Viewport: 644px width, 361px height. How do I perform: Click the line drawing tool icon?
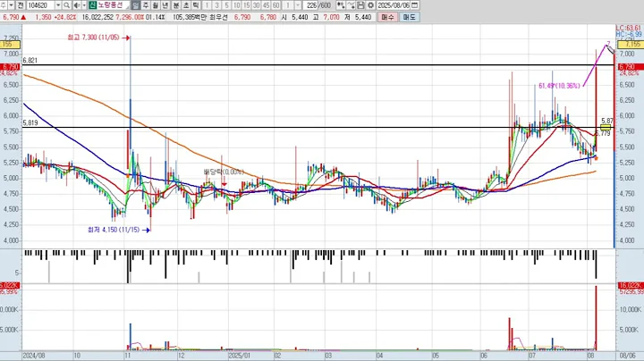click(x=351, y=5)
